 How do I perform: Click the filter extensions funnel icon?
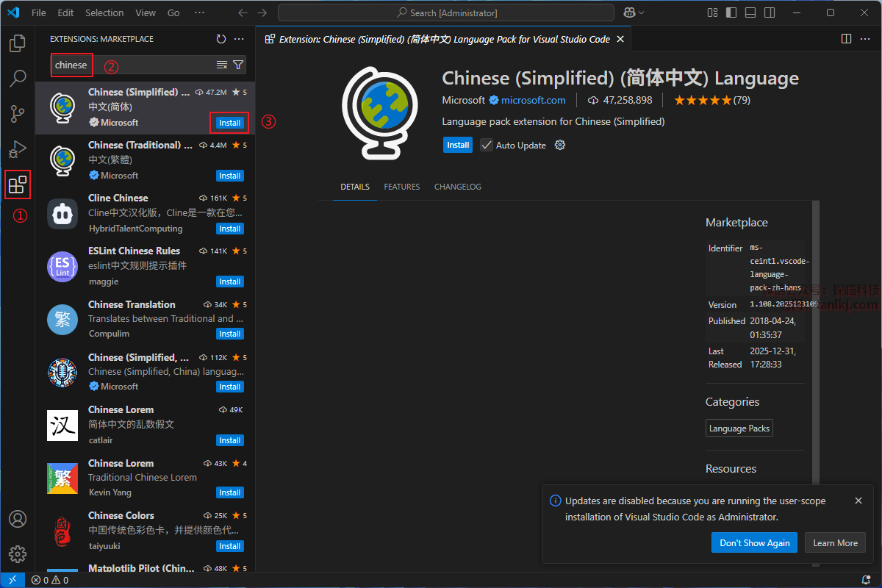(x=238, y=65)
